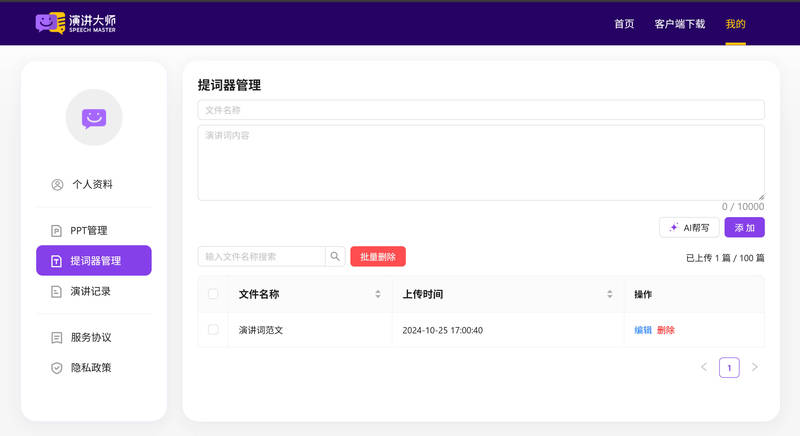Sort by 上传时间 column arrows
The height and width of the screenshot is (436, 800).
pyautogui.click(x=610, y=294)
